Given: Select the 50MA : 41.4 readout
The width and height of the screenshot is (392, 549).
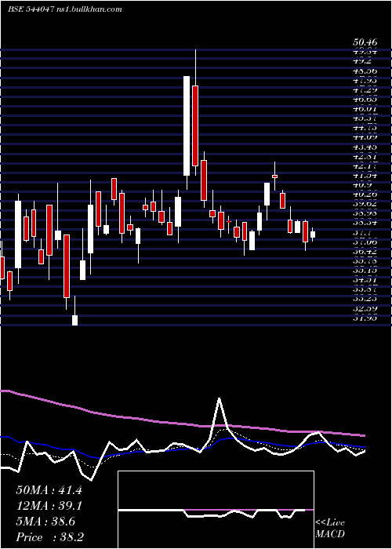Looking at the screenshot, I should click(49, 490).
